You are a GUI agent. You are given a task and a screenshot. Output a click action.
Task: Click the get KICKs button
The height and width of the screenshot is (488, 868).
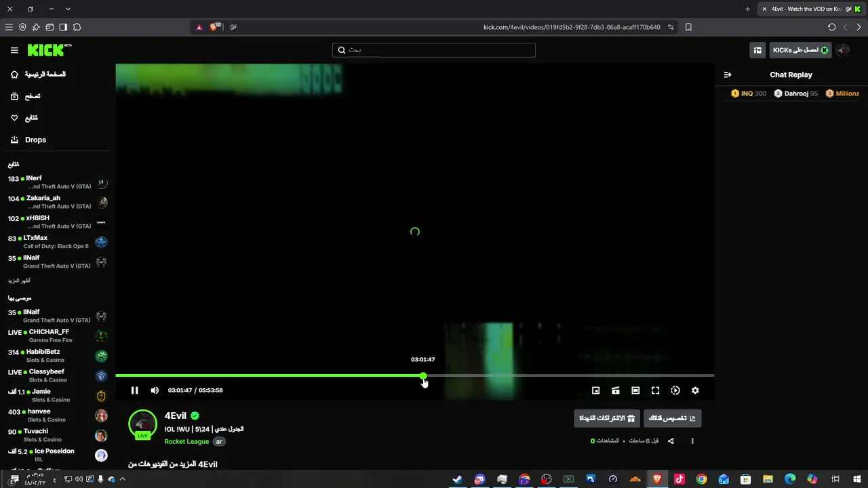(800, 50)
